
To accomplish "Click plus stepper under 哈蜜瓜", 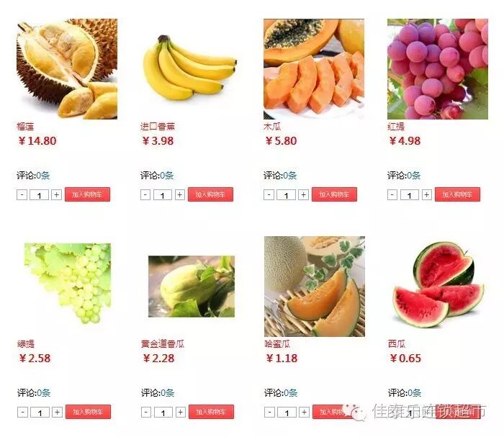I will (304, 413).
